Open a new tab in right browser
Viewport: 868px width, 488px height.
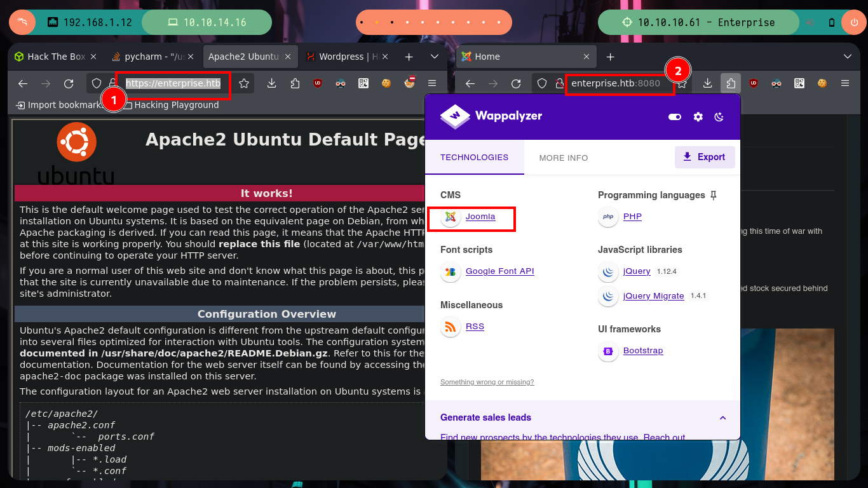[x=610, y=57]
